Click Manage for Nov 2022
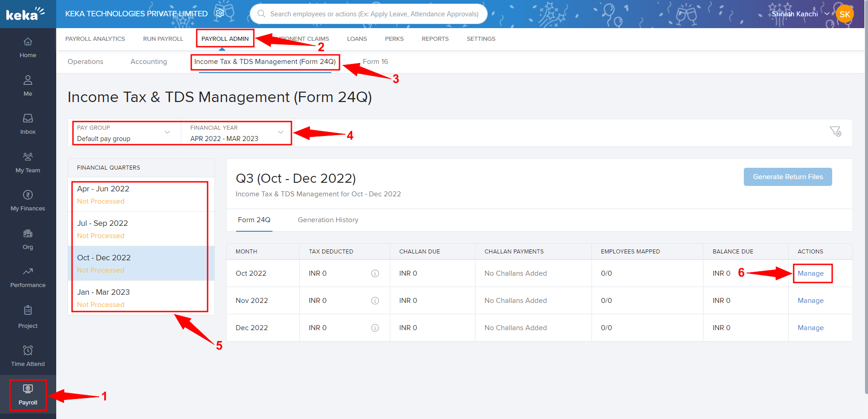The image size is (868, 419). [810, 301]
